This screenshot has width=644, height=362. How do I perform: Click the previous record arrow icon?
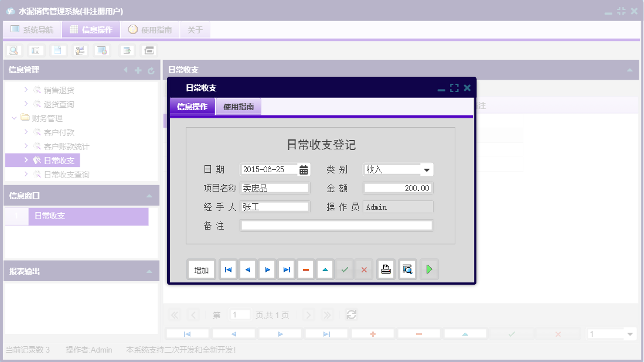coord(247,269)
